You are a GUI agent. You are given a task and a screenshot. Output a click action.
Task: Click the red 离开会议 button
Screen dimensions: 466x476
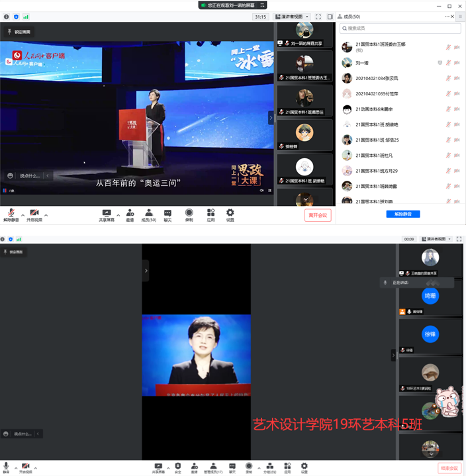click(x=318, y=215)
